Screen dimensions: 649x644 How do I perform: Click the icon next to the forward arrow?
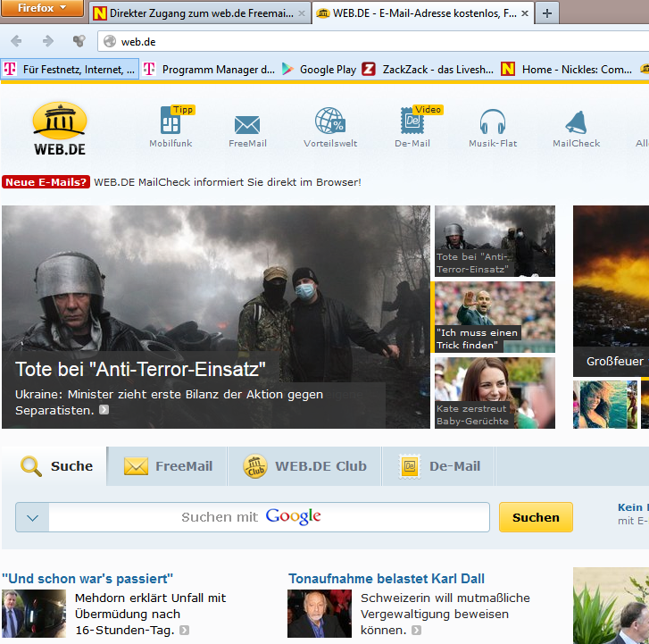tap(79, 41)
